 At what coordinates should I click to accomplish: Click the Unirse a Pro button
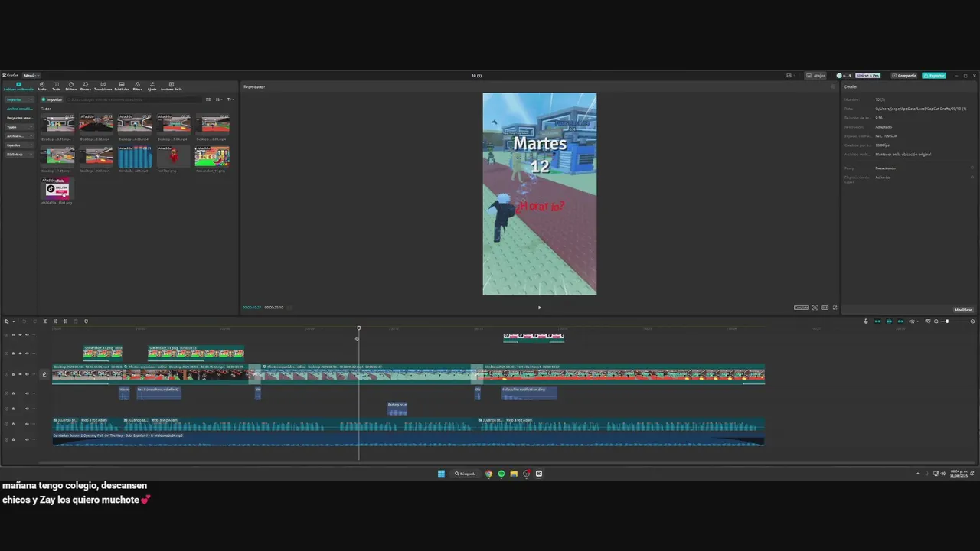click(867, 76)
